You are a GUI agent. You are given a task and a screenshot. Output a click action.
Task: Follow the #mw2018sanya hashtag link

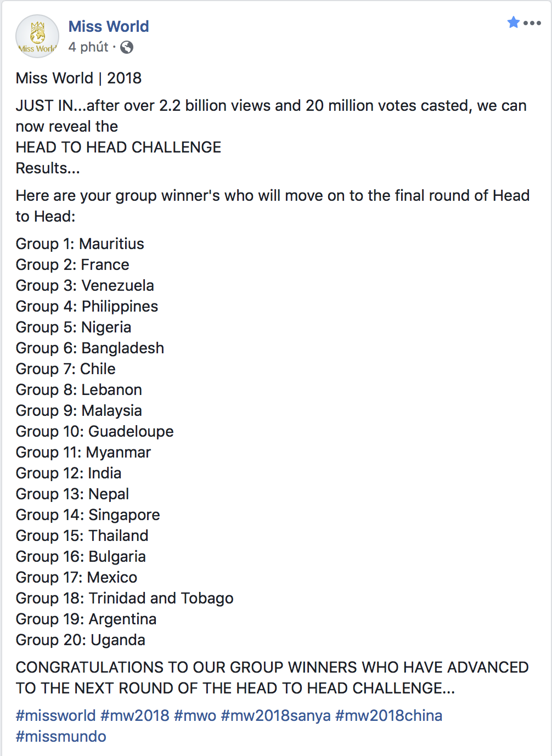(276, 715)
